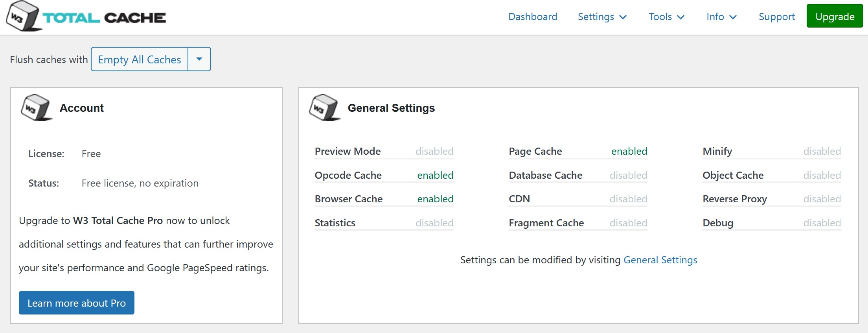Click Minify disabled status
The image size is (868, 333).
pyautogui.click(x=822, y=151)
